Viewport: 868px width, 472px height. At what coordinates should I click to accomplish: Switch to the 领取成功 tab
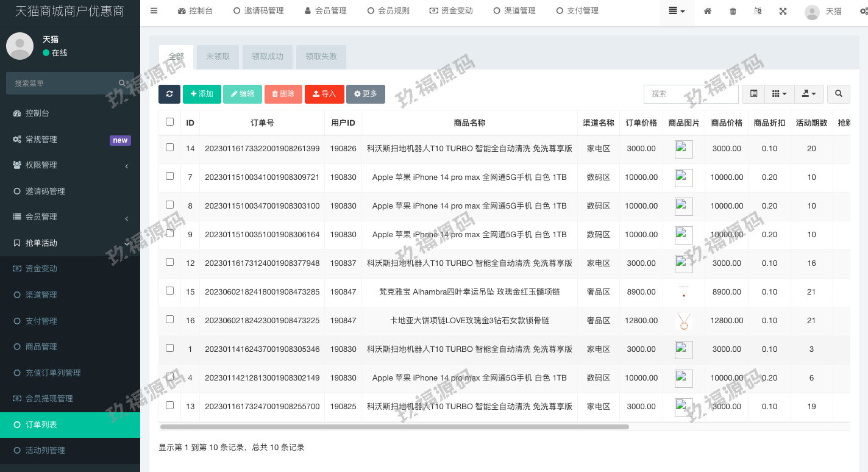pos(268,57)
